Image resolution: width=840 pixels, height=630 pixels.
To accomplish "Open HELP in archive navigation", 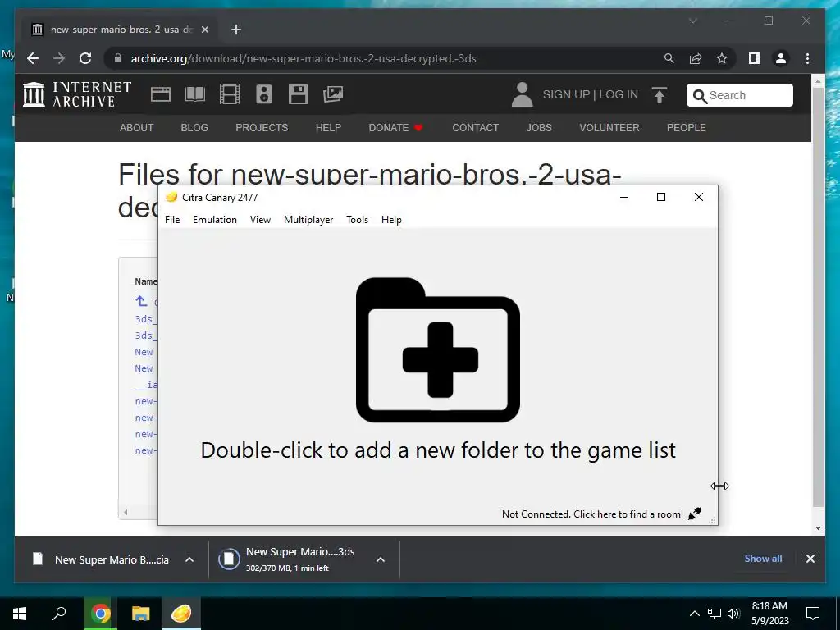I will (x=328, y=127).
